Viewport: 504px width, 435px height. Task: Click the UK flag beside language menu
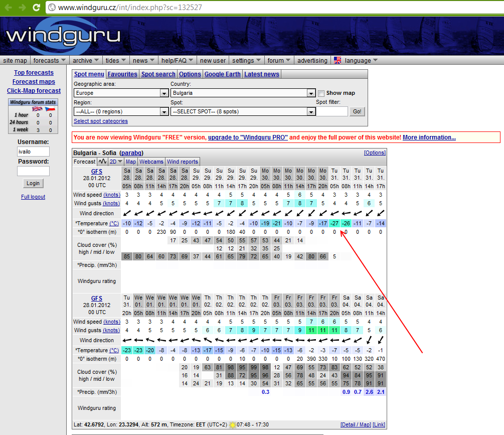338,60
